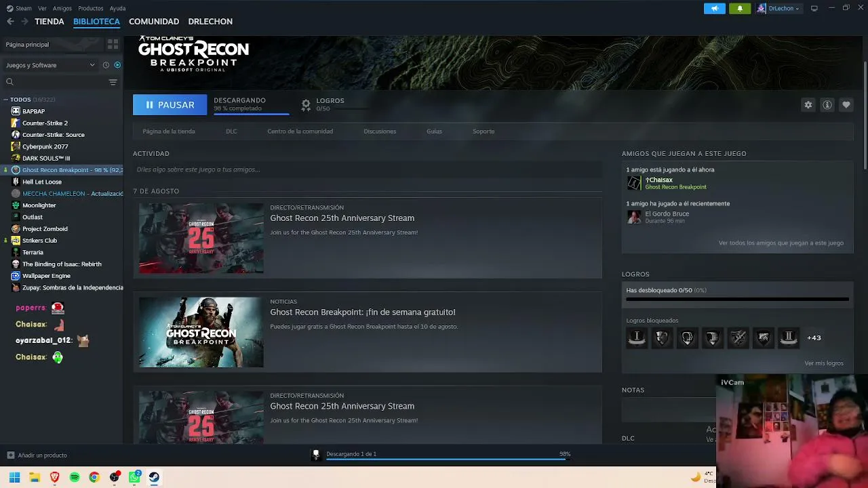The width and height of the screenshot is (868, 488).
Task: Go forward with the forward arrow
Action: 25,22
